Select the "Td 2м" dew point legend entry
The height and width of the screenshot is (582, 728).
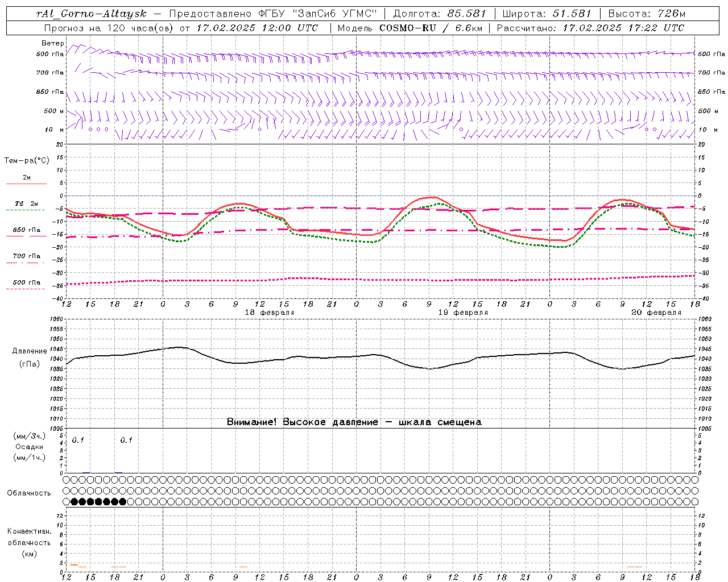(x=27, y=203)
